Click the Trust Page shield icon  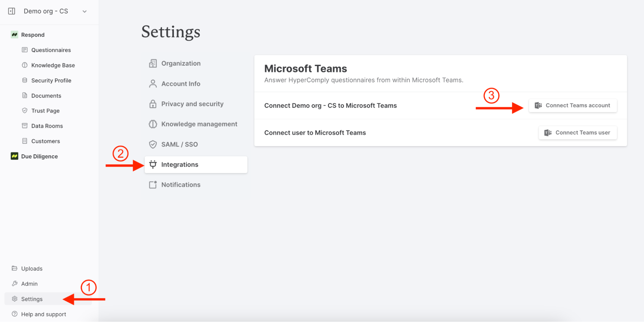point(24,110)
